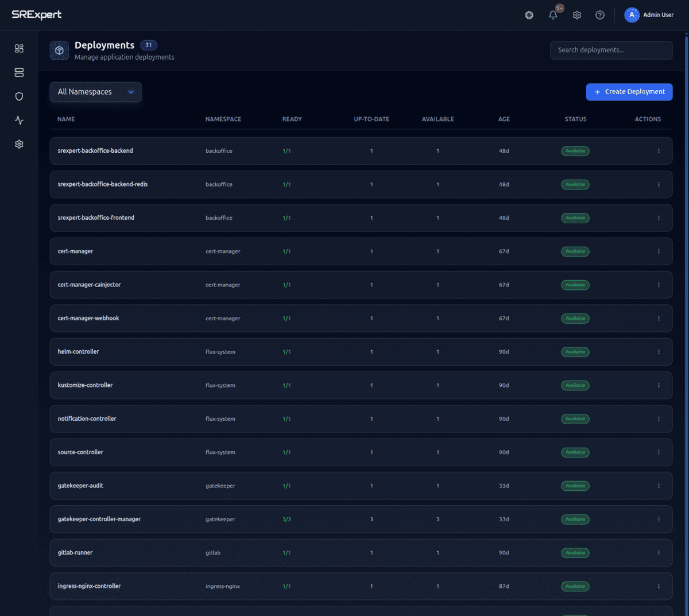Viewport: 689px width, 616px height.
Task: Click the Available badge on the cert-manager row
Action: coord(575,251)
